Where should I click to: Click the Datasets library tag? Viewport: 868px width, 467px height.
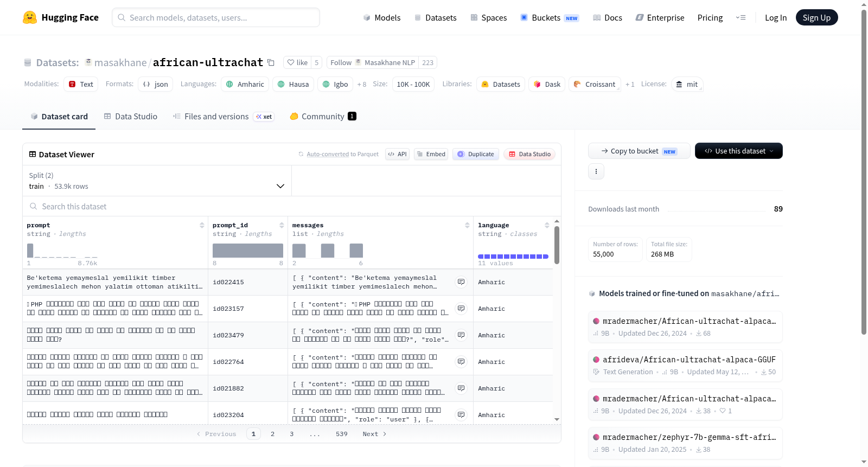coord(501,84)
